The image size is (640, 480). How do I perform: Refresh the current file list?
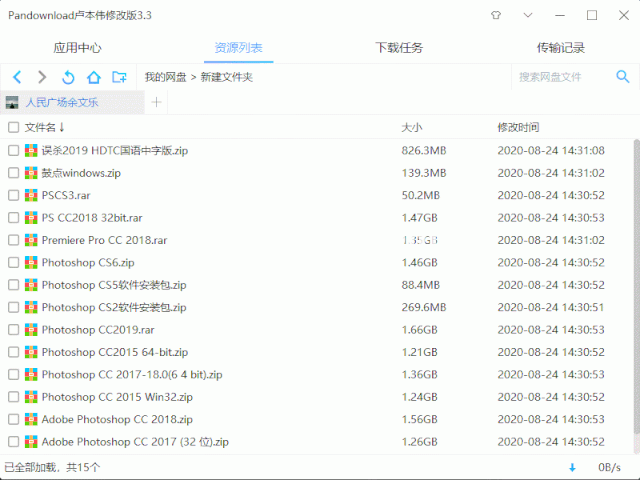pyautogui.click(x=68, y=77)
